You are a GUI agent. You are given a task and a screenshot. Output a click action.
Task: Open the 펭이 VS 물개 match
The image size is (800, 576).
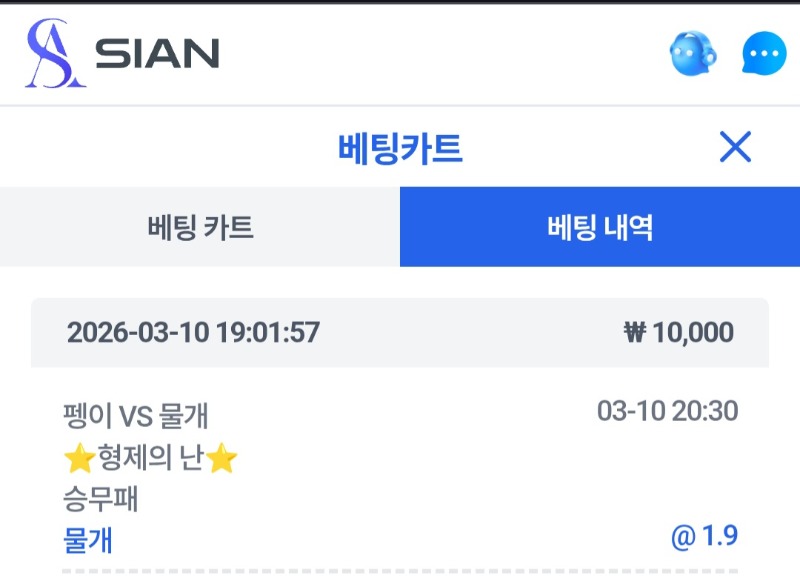pyautogui.click(x=136, y=415)
